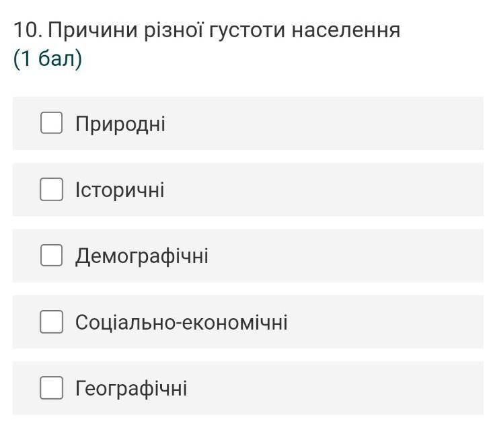Click the Демографічні answer label text
Screen dimensions: 487x448
[142, 256]
